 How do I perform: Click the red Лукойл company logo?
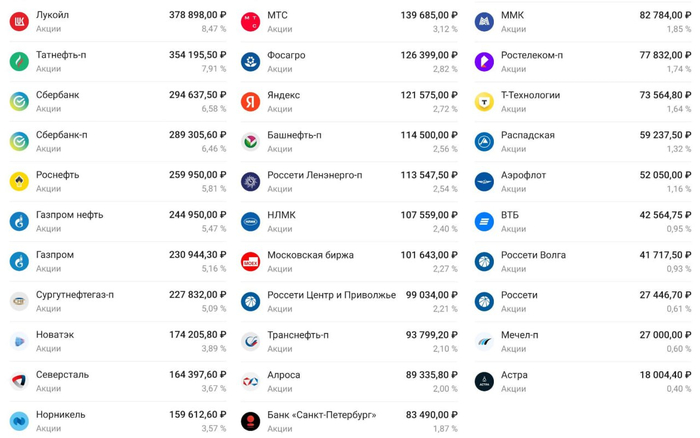coord(19,21)
